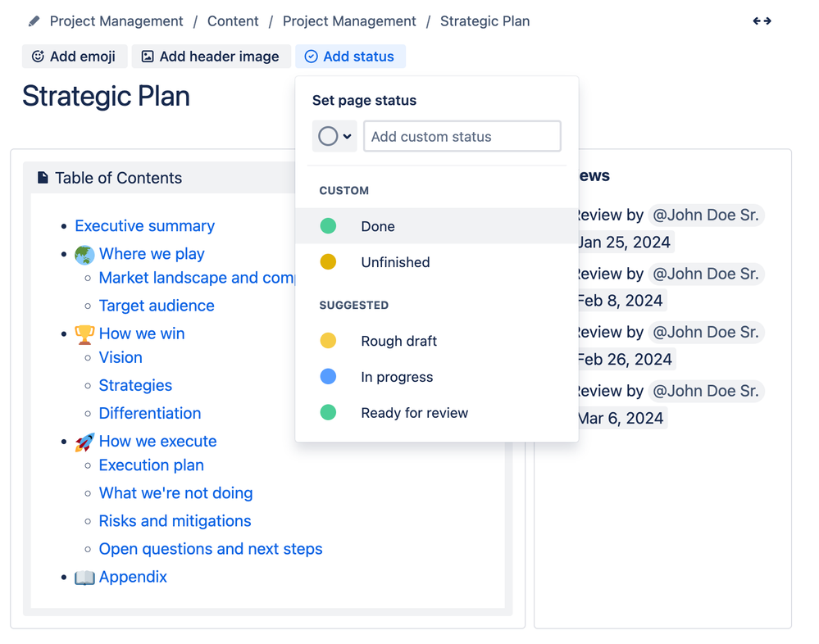Open the Target audience link
This screenshot has width=819, height=644.
[x=157, y=306]
